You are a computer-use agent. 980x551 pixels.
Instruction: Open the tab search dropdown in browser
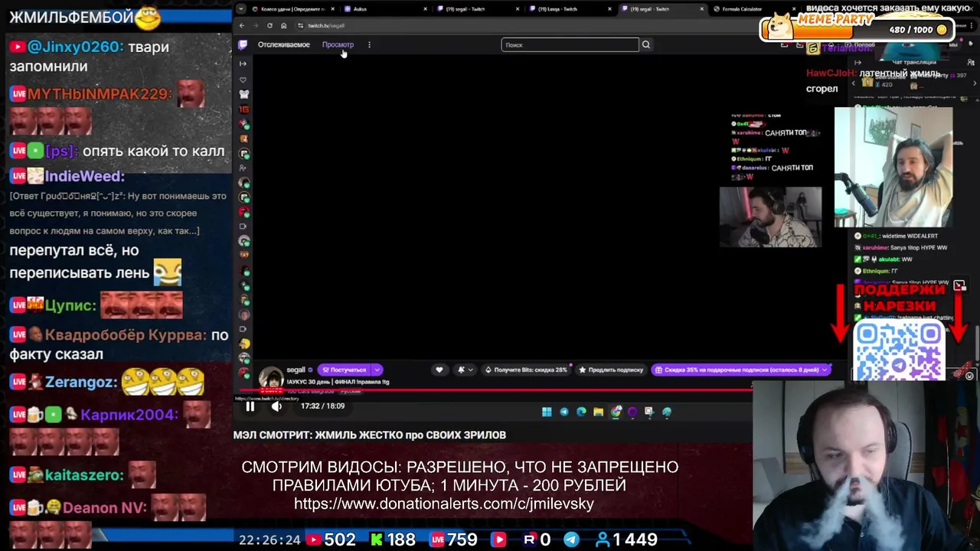(242, 9)
